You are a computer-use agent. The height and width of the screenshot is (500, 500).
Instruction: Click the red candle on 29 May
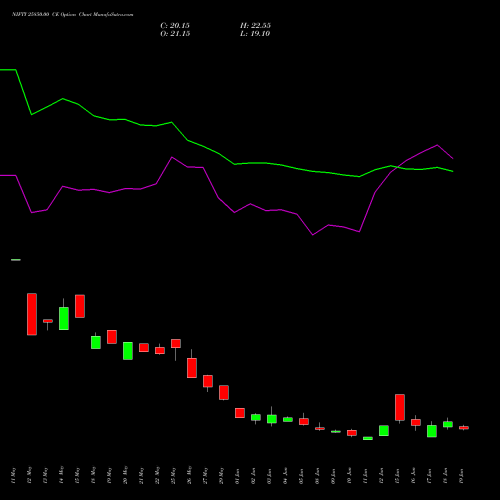click(x=224, y=392)
